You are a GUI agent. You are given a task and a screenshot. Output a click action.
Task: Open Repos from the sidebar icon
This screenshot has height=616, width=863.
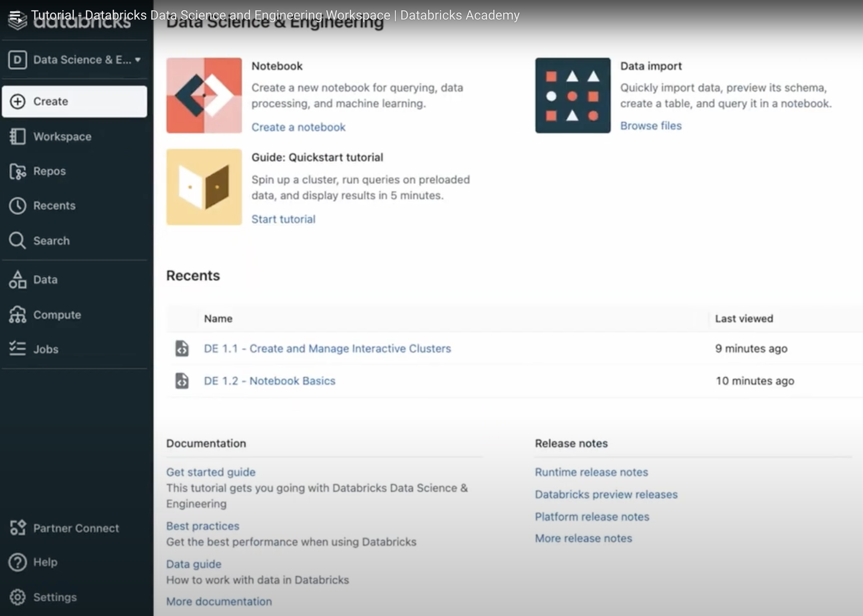[17, 171]
